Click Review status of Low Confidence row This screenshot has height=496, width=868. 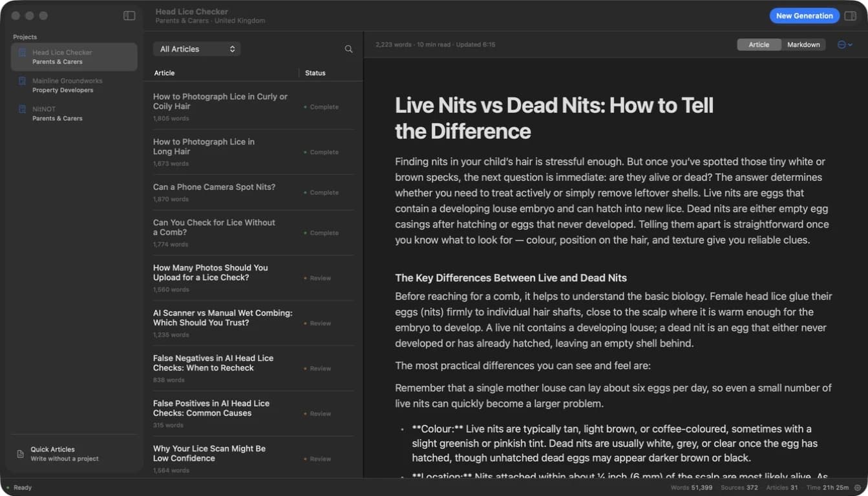[317, 459]
